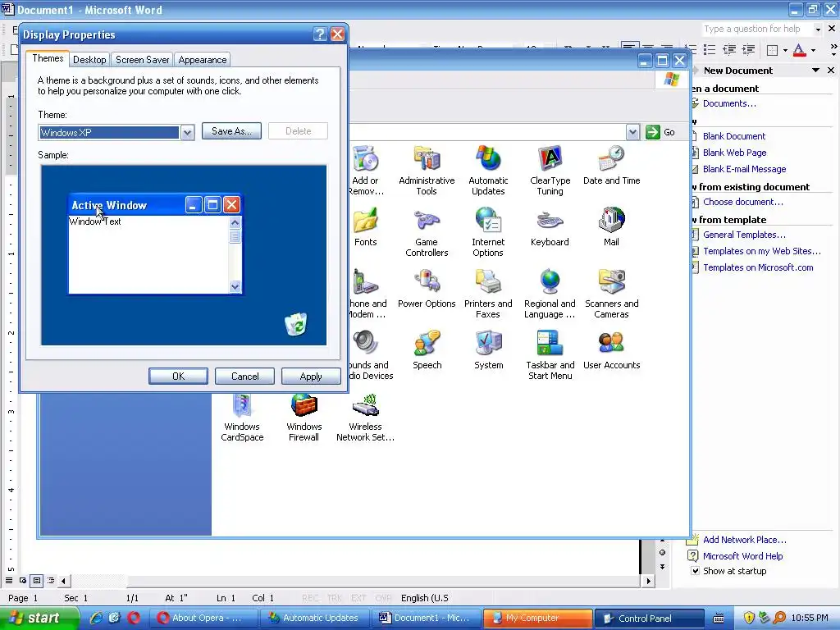Image resolution: width=840 pixels, height=630 pixels.
Task: Toggle Word's Print Layout view button
Action: click(37, 580)
